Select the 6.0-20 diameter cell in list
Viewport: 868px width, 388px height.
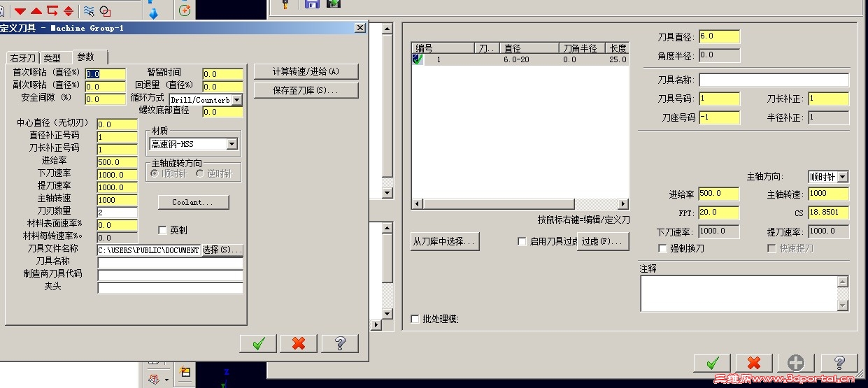click(516, 60)
